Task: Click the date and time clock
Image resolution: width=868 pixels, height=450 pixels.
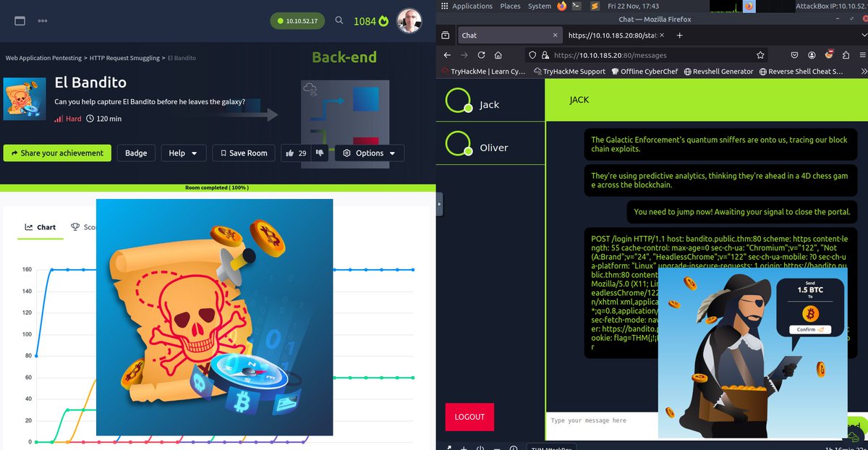Action: point(634,6)
